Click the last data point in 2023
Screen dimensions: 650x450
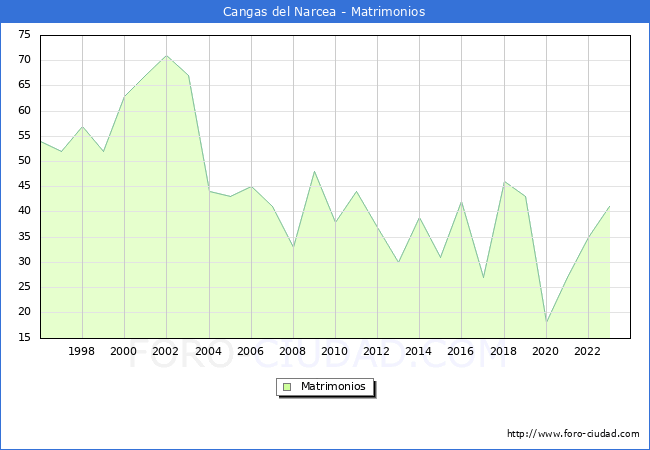(x=609, y=207)
